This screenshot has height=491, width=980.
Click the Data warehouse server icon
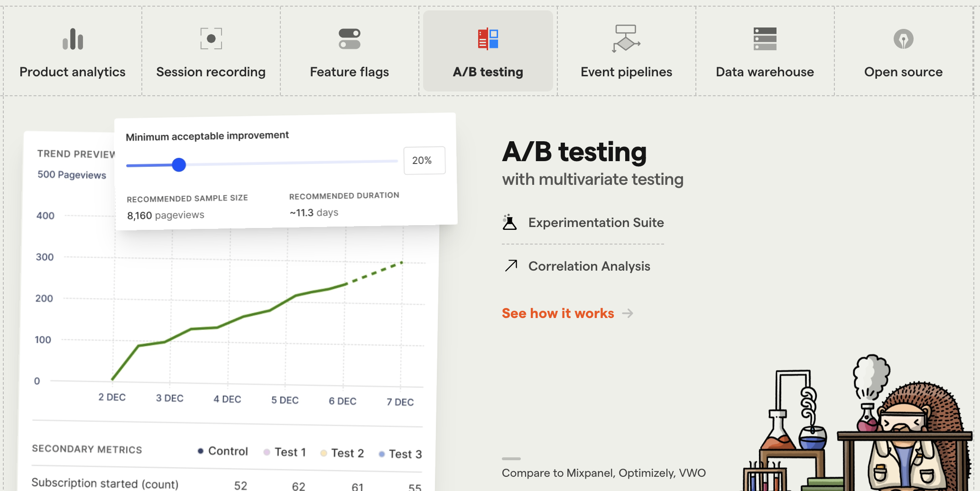(765, 39)
